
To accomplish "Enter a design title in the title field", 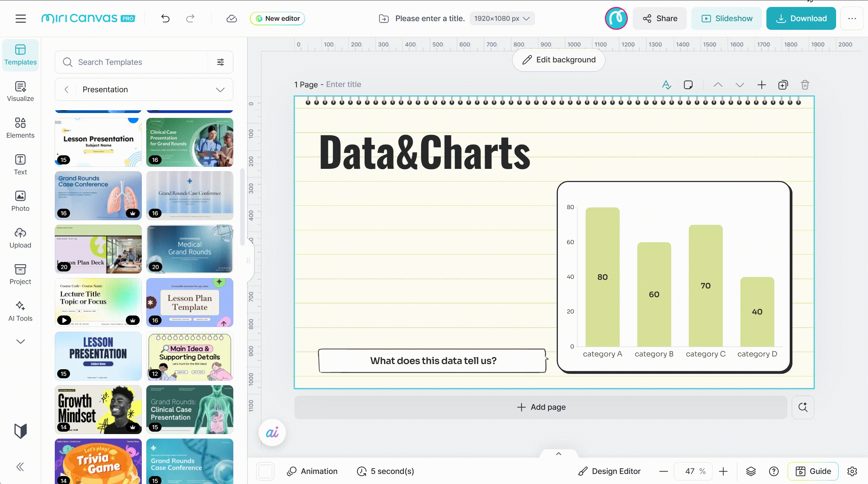I will point(430,18).
